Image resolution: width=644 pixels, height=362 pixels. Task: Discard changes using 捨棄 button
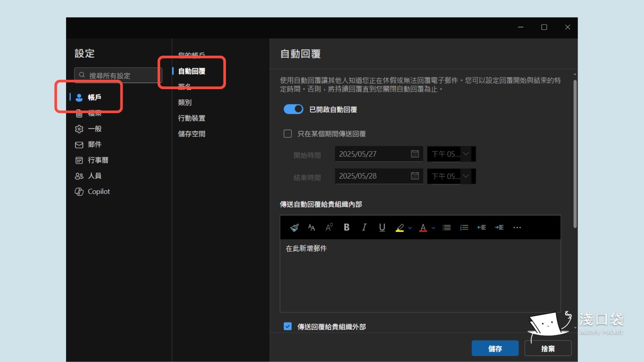coord(548,348)
